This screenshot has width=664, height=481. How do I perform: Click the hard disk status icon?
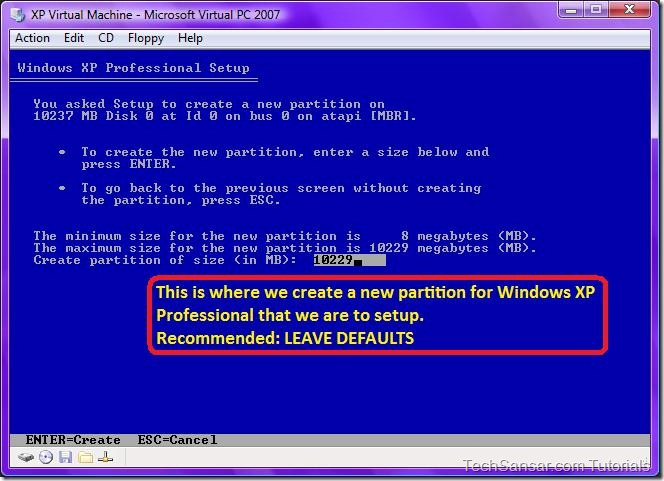click(26, 457)
